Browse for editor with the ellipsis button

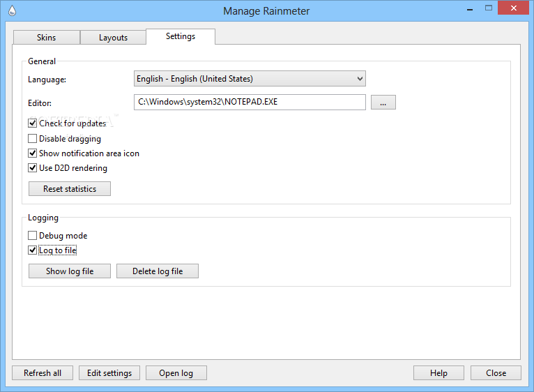383,103
